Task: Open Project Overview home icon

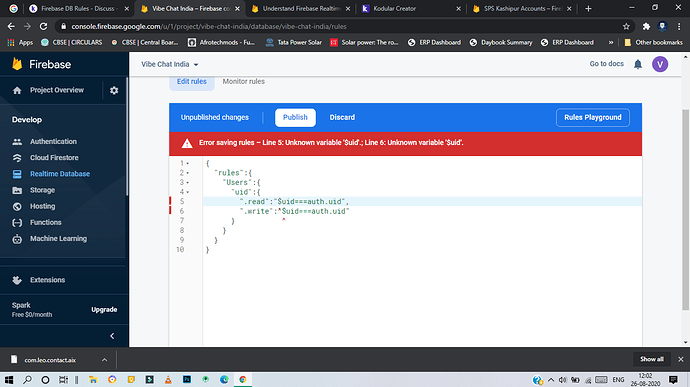Action: (x=17, y=90)
